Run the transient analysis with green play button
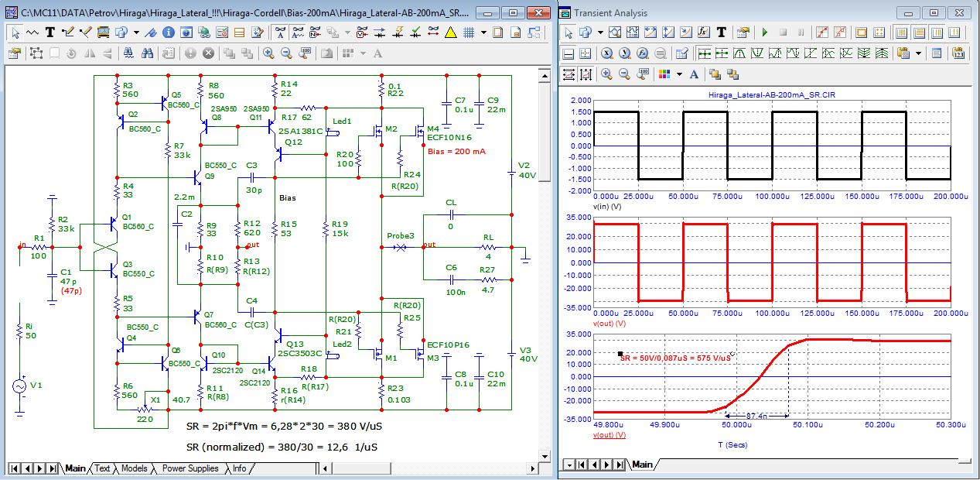Image resolution: width=980 pixels, height=480 pixels. (764, 33)
